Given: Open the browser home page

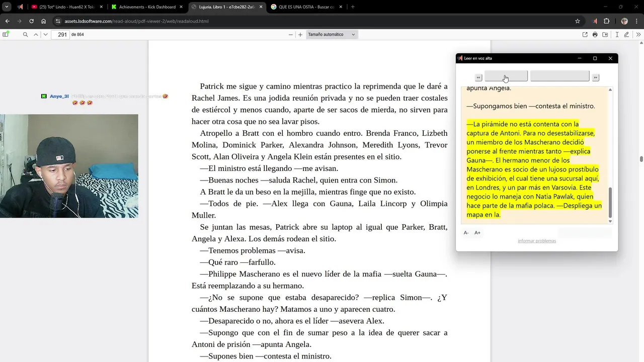Looking at the screenshot, I should click(x=43, y=21).
